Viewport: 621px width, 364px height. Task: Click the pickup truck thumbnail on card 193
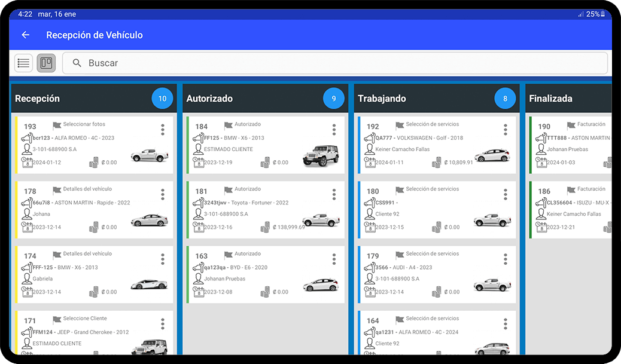tap(150, 154)
